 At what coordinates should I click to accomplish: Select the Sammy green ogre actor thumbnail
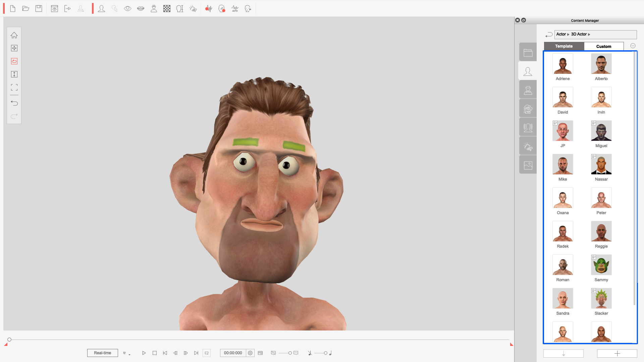[x=601, y=265]
